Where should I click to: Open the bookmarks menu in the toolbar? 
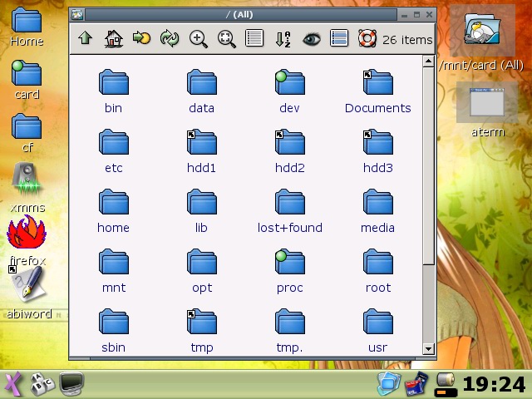coord(141,38)
